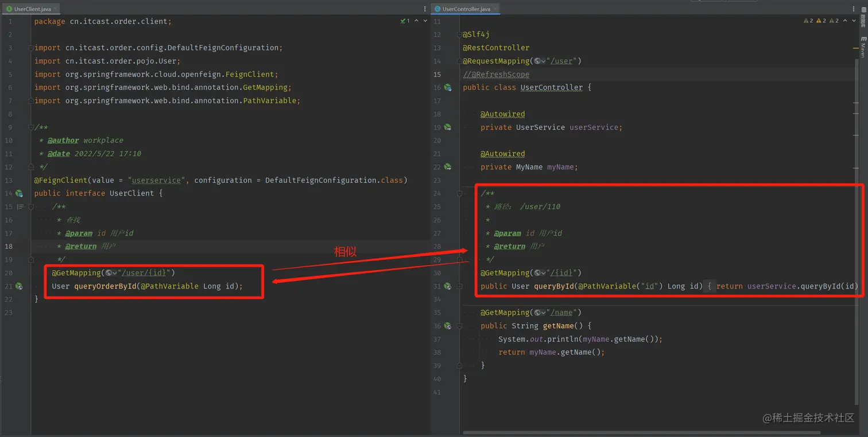Click "DefaultFeignConfiguration.class" in FeignClient annotation
The image size is (868, 437).
[x=334, y=180]
